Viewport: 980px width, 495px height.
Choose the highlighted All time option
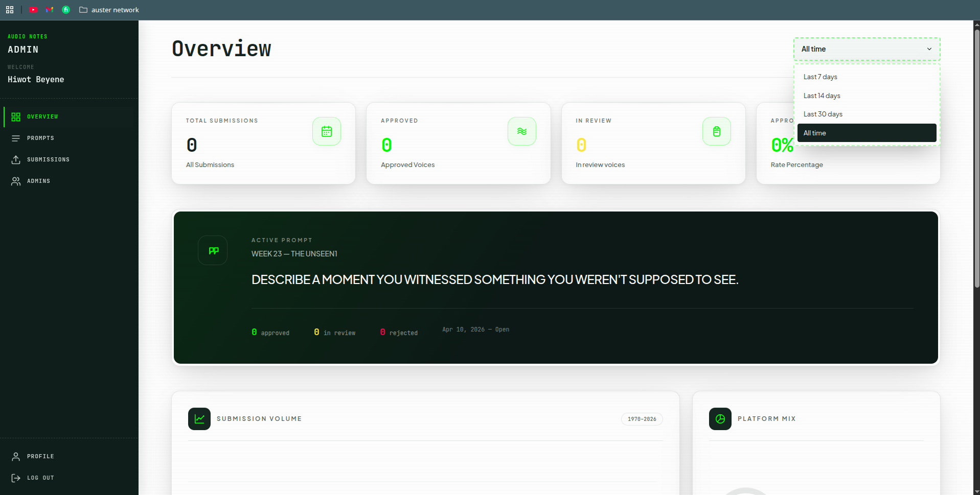pos(867,133)
